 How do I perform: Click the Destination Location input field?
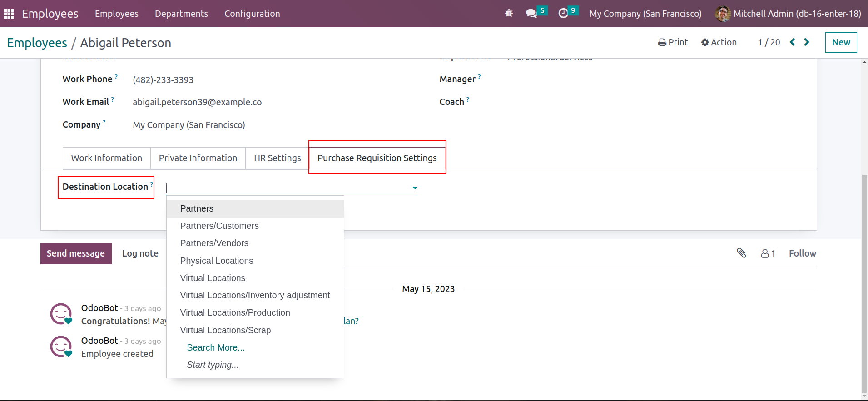[286, 188]
